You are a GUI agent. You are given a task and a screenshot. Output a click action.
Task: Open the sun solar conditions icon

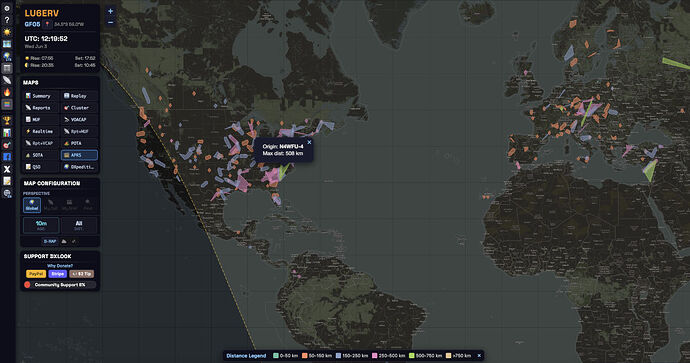pos(7,32)
